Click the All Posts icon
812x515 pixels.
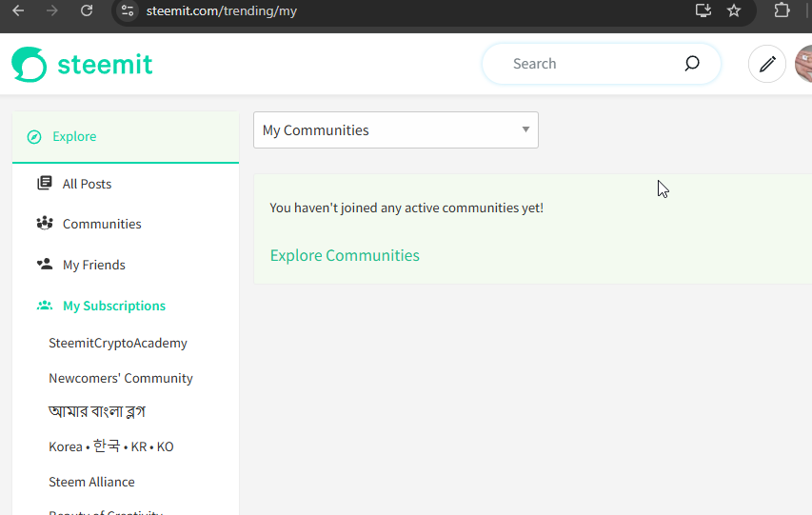click(45, 183)
